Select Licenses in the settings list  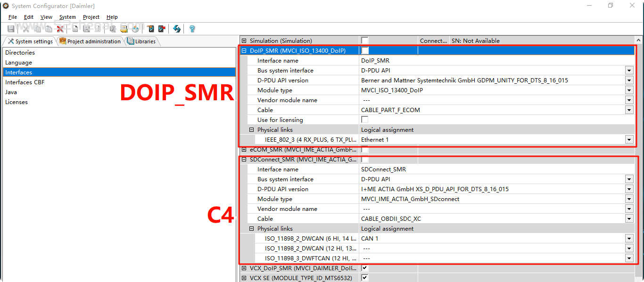(x=17, y=102)
